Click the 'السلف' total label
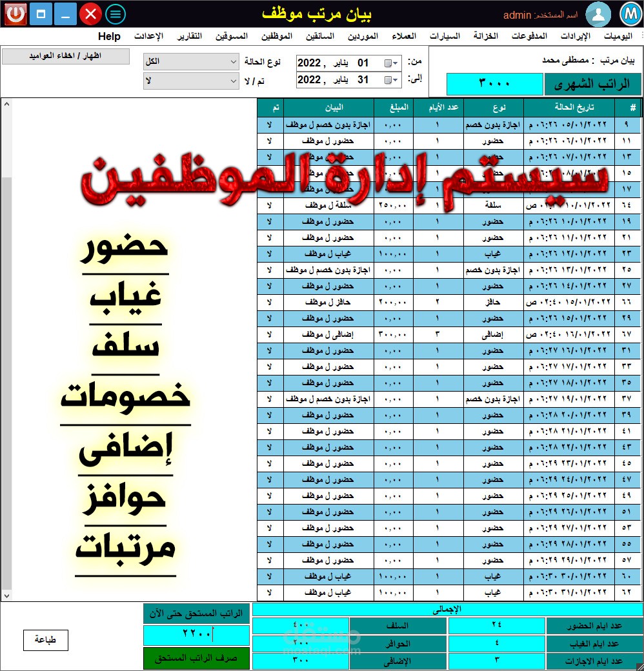This screenshot has width=644, height=671. click(398, 626)
